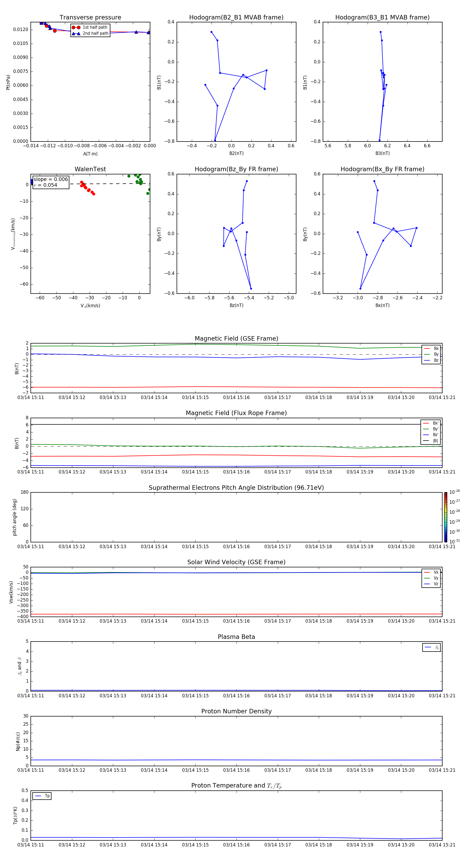The width and height of the screenshot is (473, 868).
Task: Click 'Bx' in the GSE Frame legend
Action: (x=431, y=349)
